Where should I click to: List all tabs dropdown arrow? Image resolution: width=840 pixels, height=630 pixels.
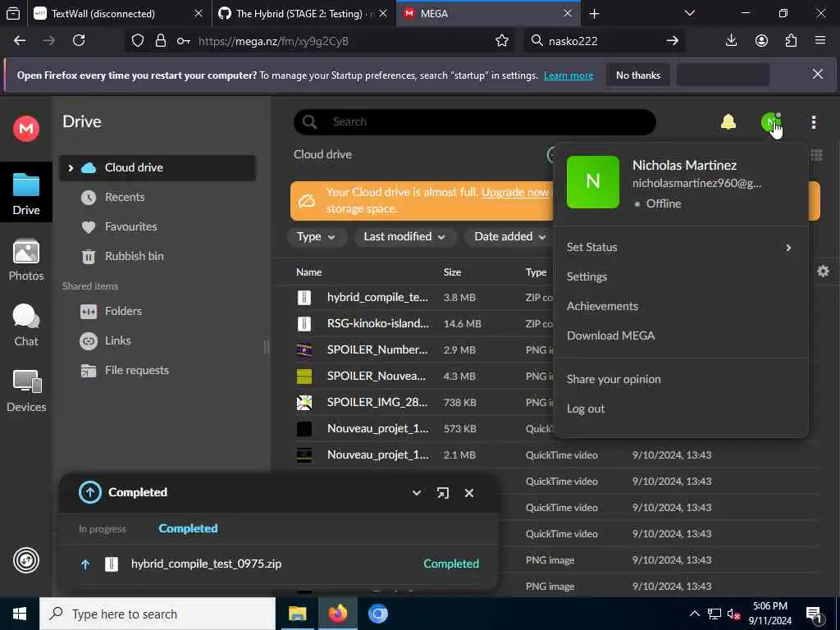click(689, 13)
